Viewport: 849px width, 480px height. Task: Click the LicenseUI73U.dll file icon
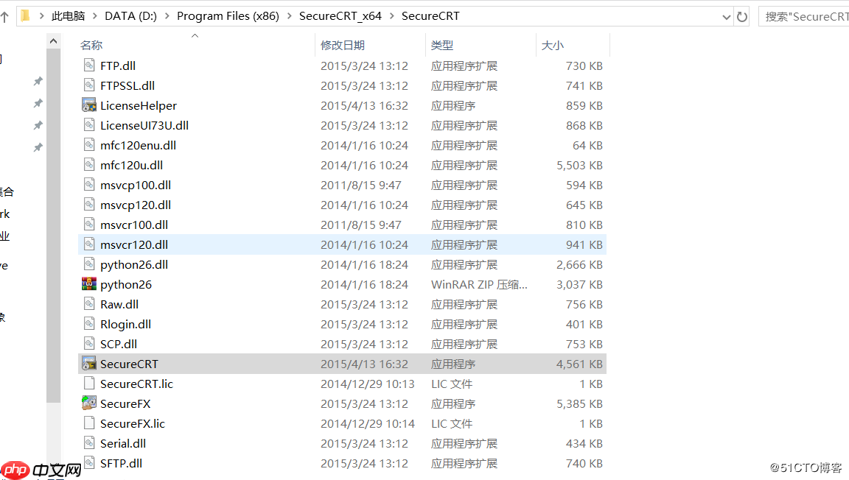click(x=89, y=126)
